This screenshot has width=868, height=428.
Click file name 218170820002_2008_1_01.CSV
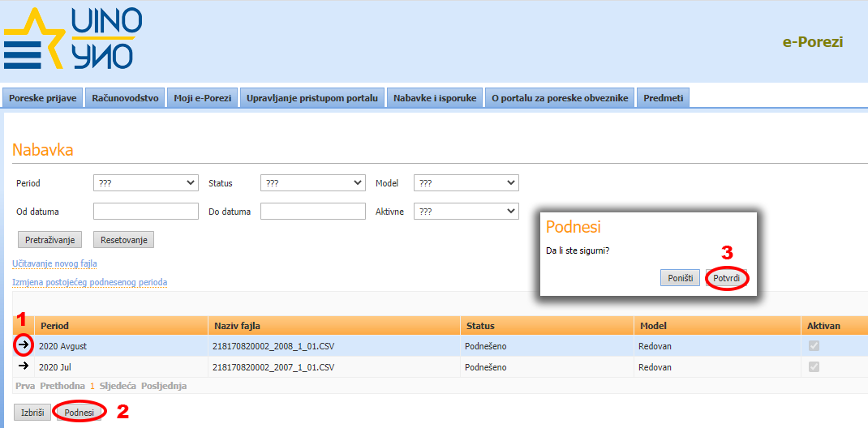pos(274,347)
